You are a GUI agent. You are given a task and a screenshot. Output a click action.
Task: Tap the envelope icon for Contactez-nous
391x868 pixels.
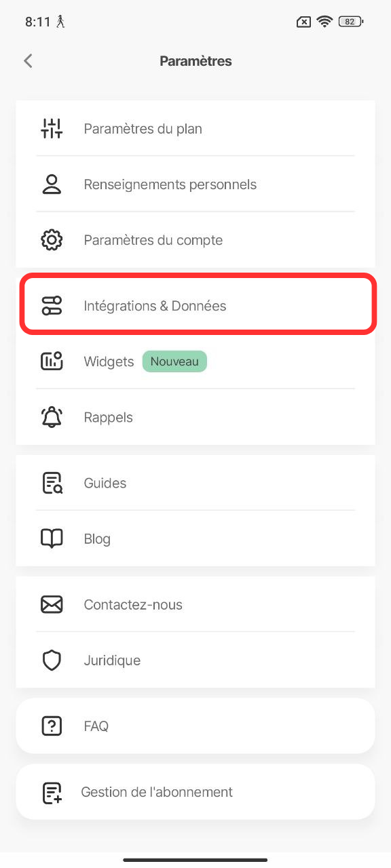52,604
